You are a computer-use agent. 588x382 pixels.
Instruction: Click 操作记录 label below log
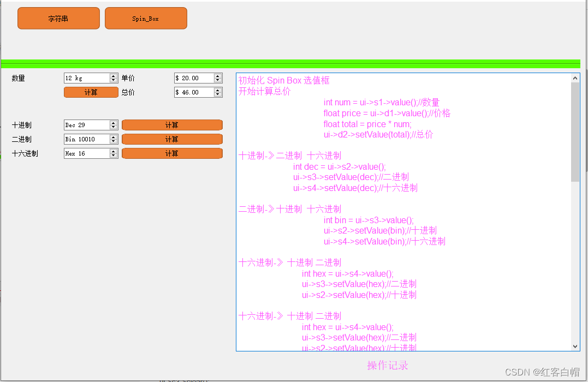point(388,365)
